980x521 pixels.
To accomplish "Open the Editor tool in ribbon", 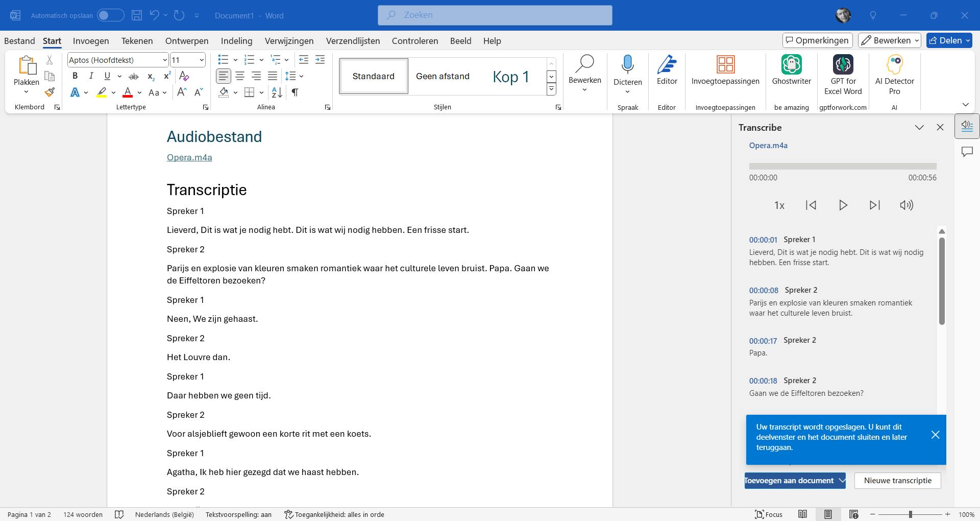I will point(667,70).
